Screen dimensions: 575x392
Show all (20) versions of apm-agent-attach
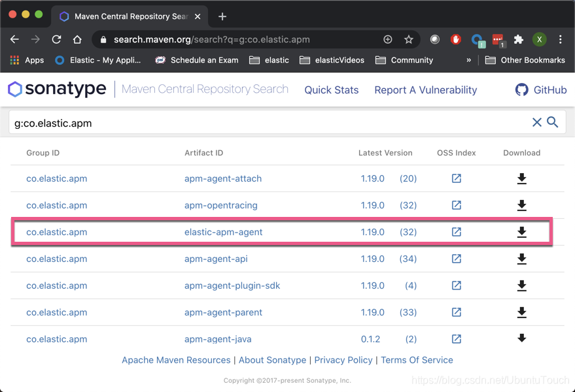coord(408,178)
